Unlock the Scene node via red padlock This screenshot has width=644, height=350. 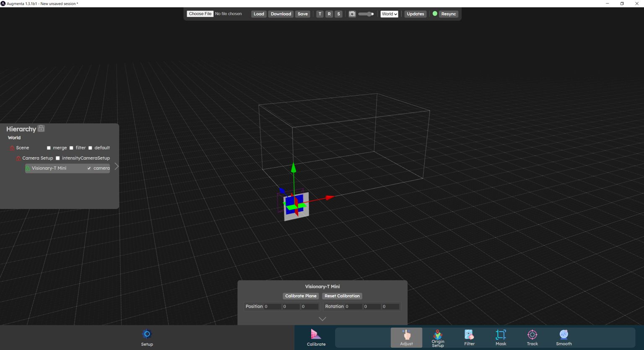click(x=12, y=148)
